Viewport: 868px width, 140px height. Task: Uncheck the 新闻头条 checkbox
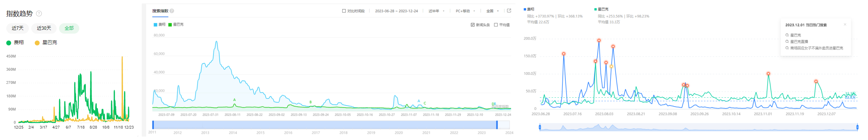pos(473,25)
